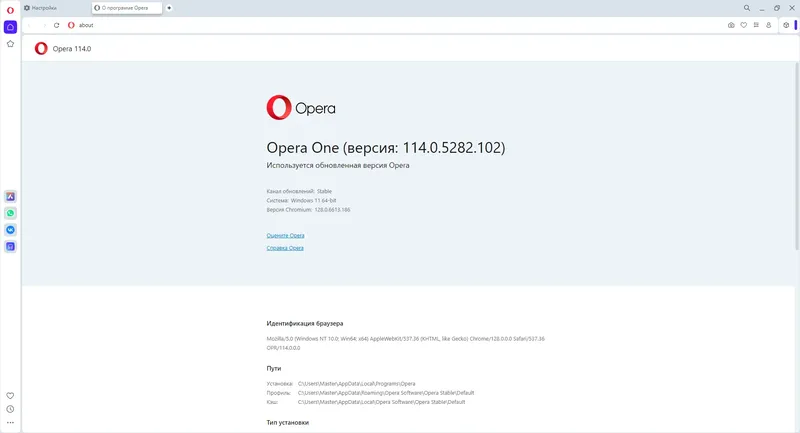The width and height of the screenshot is (800, 433).
Task: Take a snapshot with the camera icon
Action: point(731,25)
